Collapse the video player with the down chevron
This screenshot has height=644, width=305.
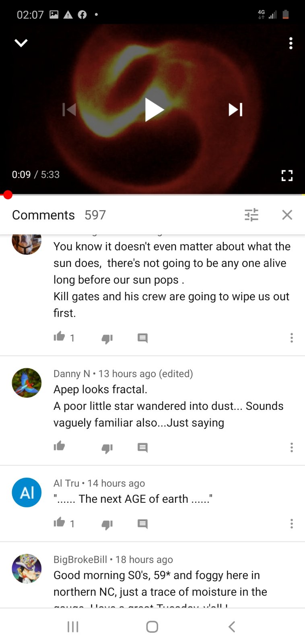(21, 43)
